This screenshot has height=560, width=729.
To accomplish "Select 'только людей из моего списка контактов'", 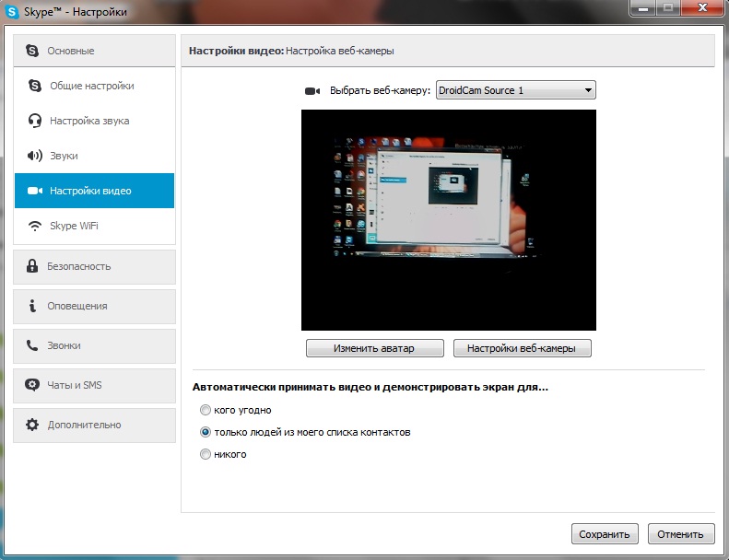I will (205, 432).
